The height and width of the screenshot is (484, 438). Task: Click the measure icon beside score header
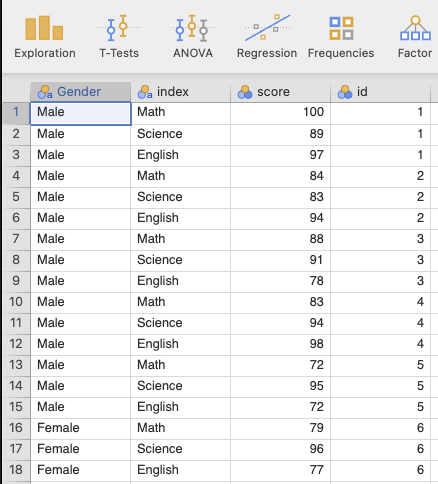pyautogui.click(x=245, y=92)
